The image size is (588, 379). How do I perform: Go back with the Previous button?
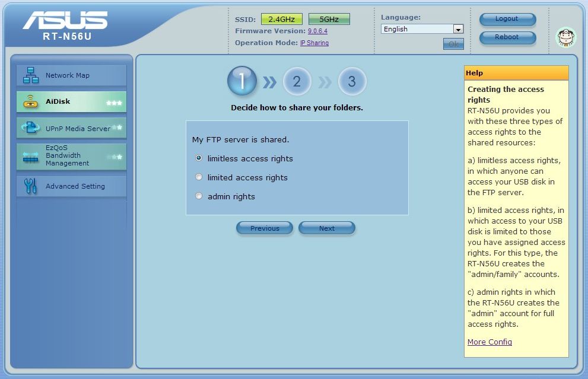[x=265, y=228]
